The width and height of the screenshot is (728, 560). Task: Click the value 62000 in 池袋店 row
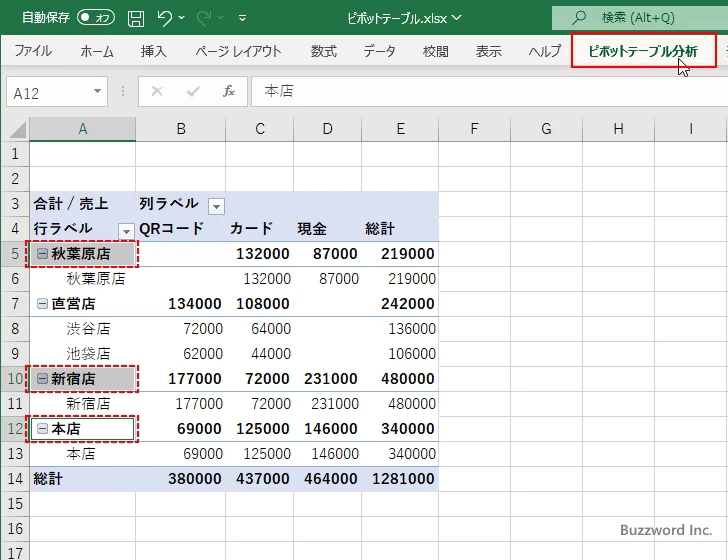203,354
